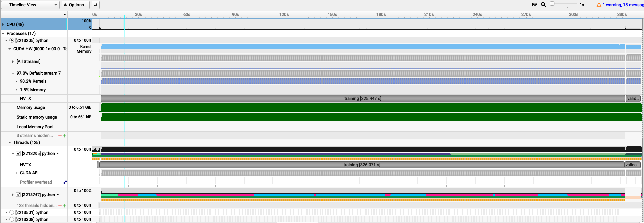Click the zoom level slider handle
This screenshot has height=223, width=644.
(552, 4)
